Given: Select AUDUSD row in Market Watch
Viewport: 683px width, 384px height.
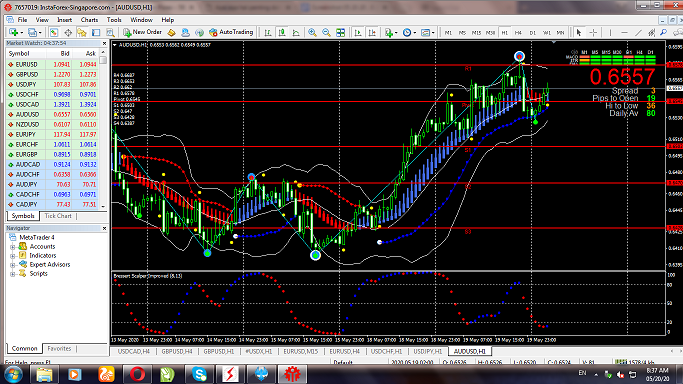Looking at the screenshot, I should point(52,115).
